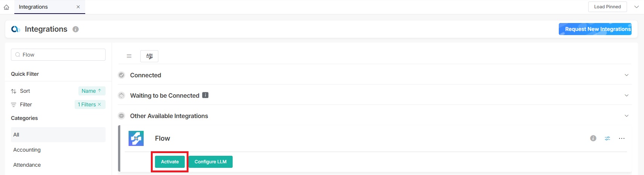Toggle the Name sort order tag
Viewport: 644px width, 175px height.
92,91
